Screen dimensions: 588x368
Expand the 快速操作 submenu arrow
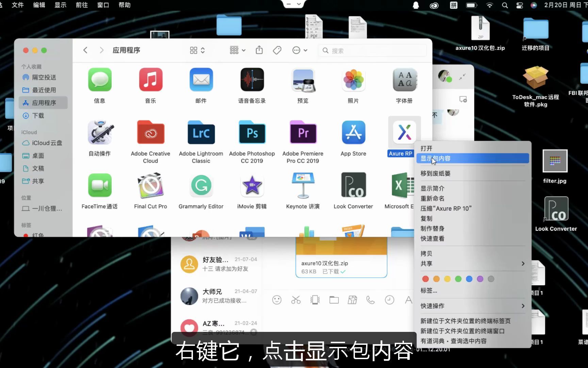coord(523,306)
